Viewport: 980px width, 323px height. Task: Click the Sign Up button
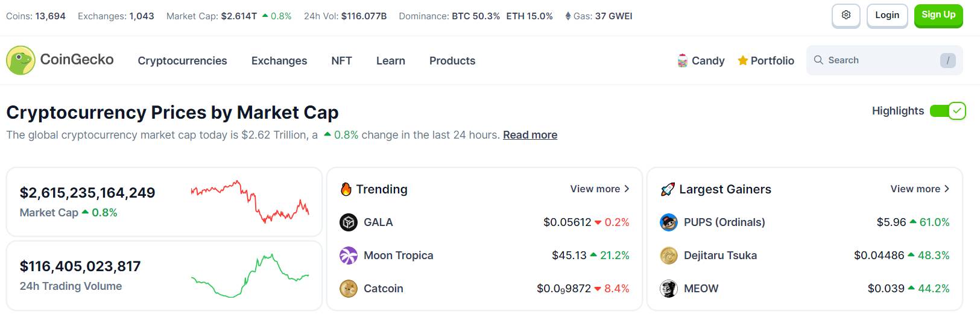[938, 15]
